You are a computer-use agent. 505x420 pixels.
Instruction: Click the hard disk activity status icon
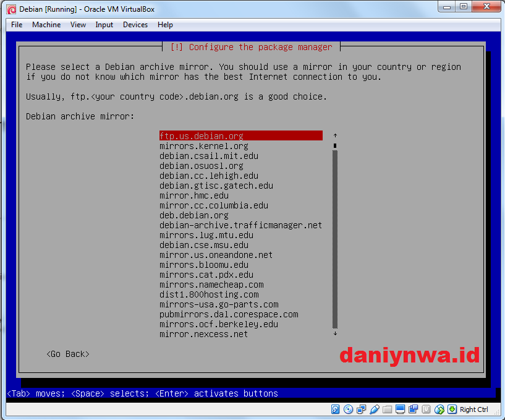[335, 409]
